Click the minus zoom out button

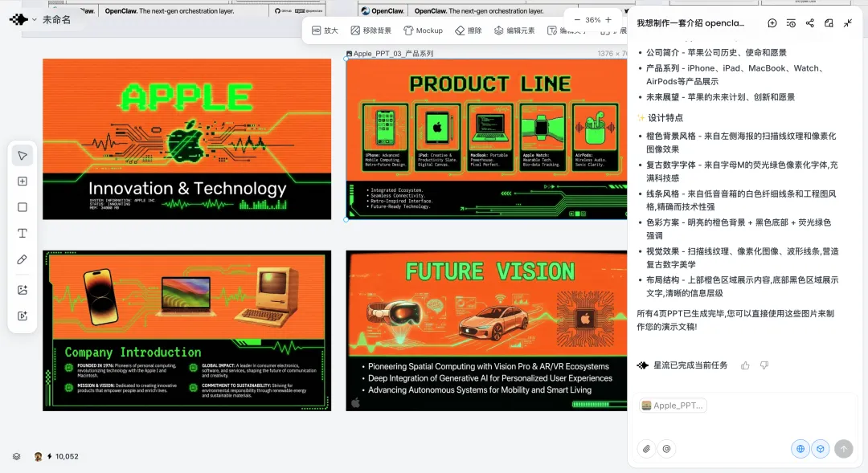click(577, 20)
